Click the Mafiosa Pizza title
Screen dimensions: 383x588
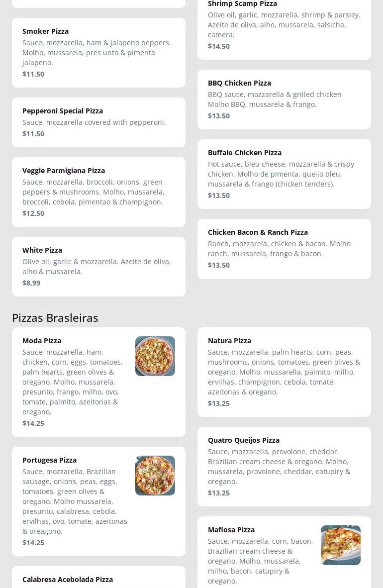231,529
